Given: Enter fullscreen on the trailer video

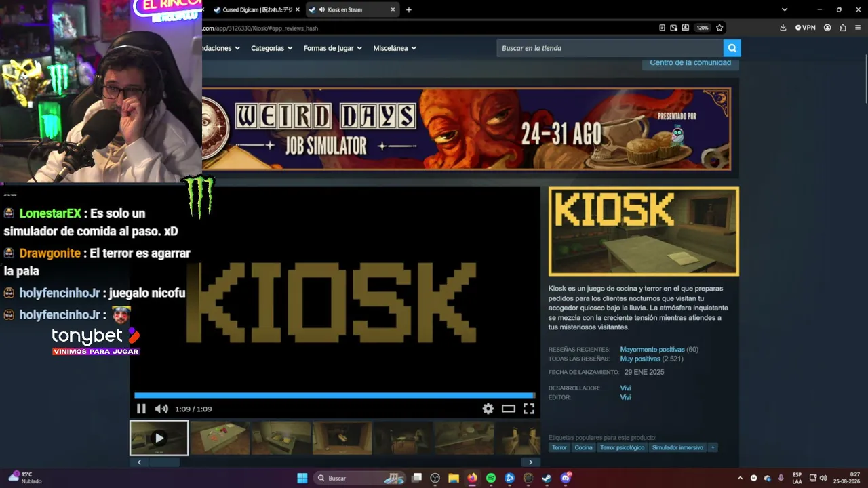Looking at the screenshot, I should (x=529, y=409).
